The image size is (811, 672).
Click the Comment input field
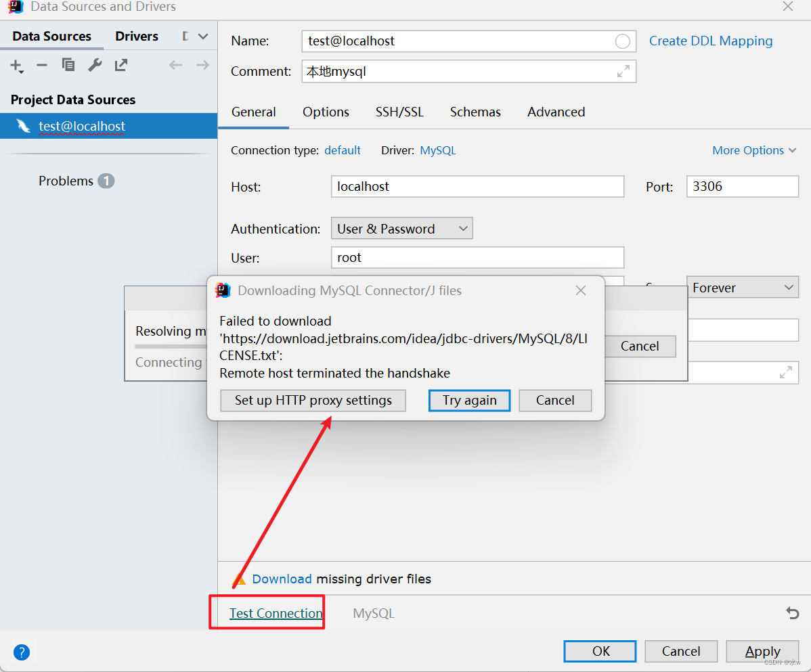[x=469, y=71]
